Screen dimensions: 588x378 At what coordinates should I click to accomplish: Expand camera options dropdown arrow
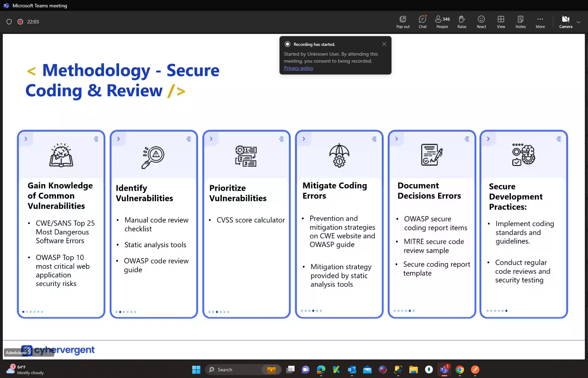coord(579,22)
